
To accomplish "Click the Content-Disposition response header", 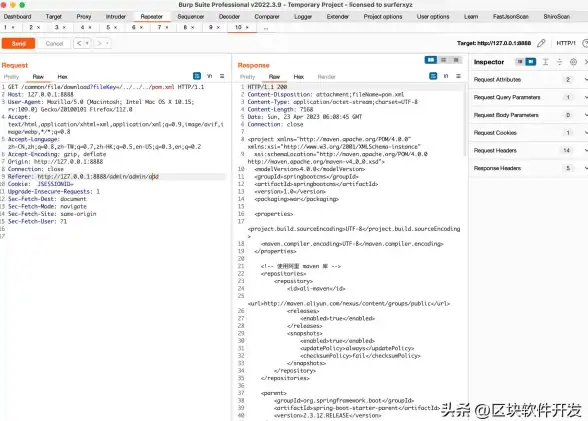I will (x=326, y=94).
